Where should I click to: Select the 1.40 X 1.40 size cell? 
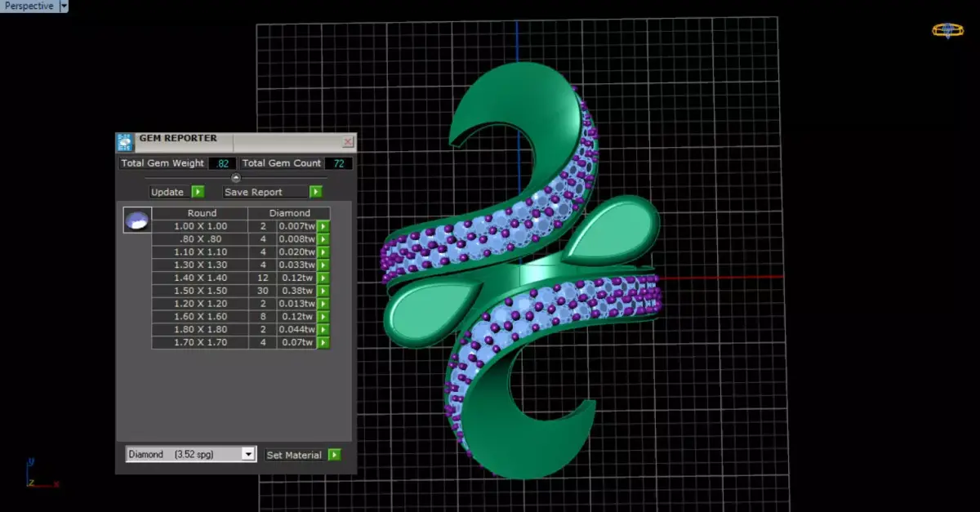tap(200, 278)
